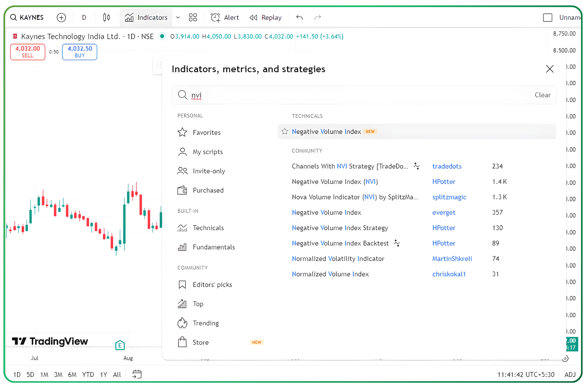
Task: Click inside the nvi search field
Action: (272, 95)
